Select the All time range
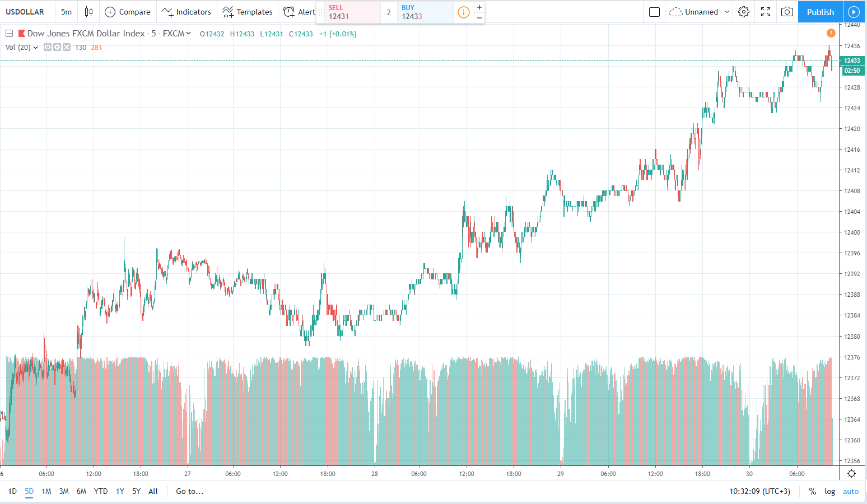The image size is (867, 504). [153, 491]
